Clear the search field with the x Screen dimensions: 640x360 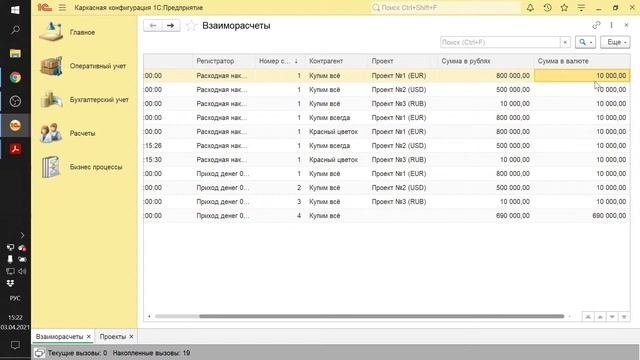click(x=565, y=42)
